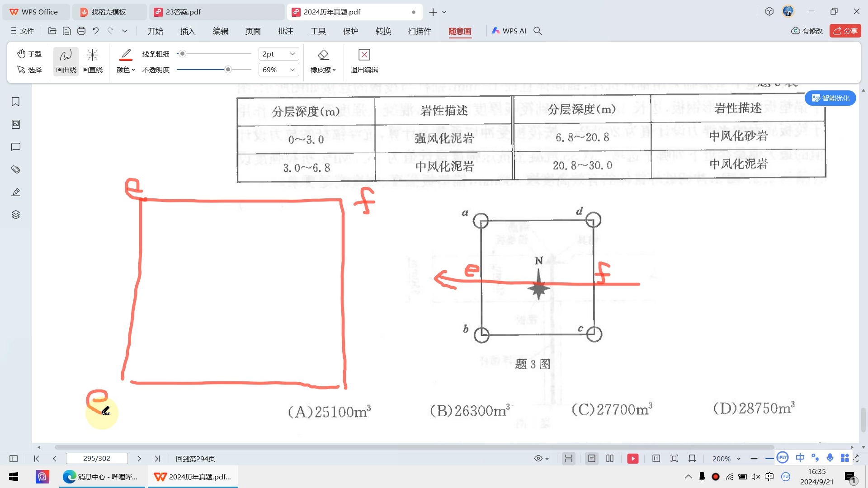The height and width of the screenshot is (488, 868).
Task: Activate the 画曲线 curve drawing tool
Action: (x=66, y=61)
